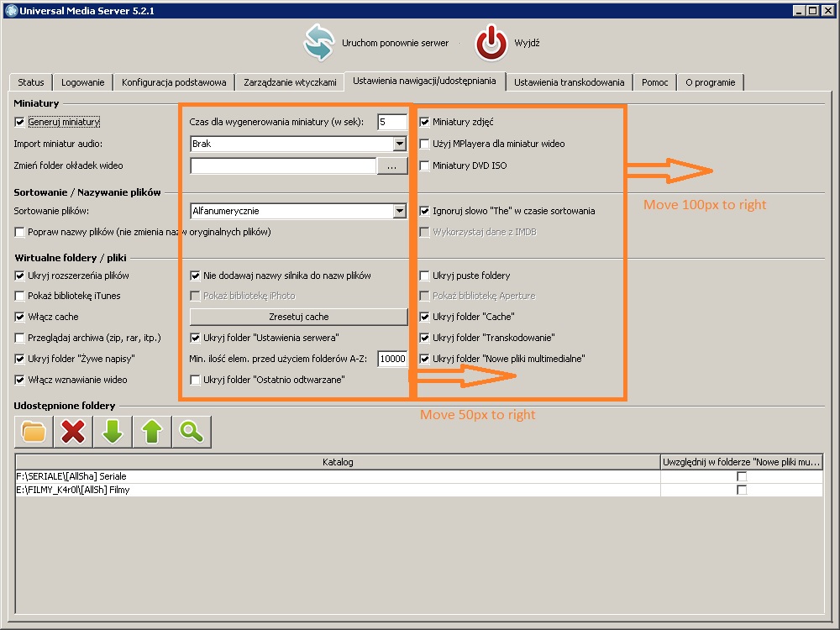This screenshot has height=630, width=840.
Task: Click the Zresetuj cache button
Action: [299, 317]
